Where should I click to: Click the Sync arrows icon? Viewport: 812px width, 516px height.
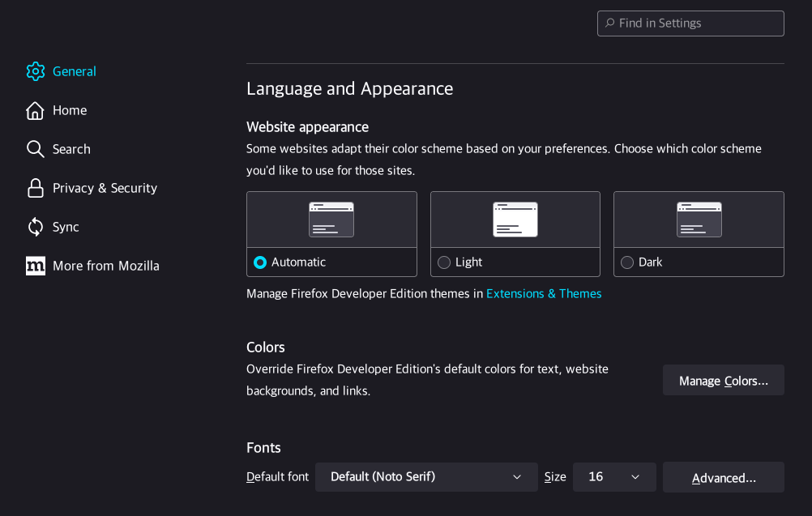[x=35, y=227]
